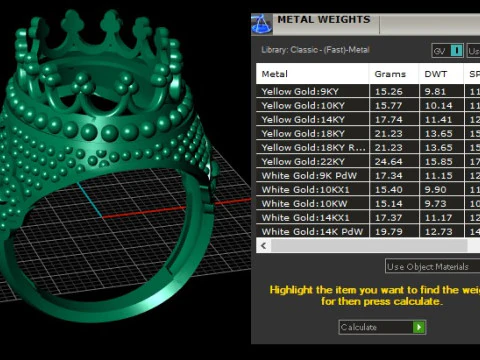The width and height of the screenshot is (480, 360).
Task: Click the METAL WEIGHTS panel title
Action: coord(324,20)
